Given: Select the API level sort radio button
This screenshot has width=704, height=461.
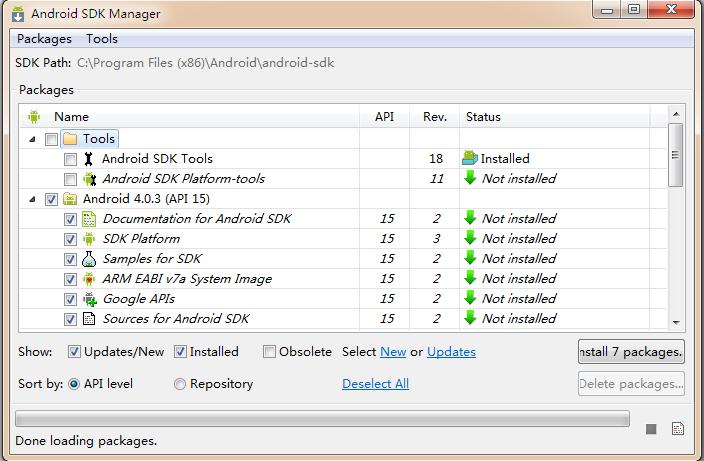Looking at the screenshot, I should [x=74, y=384].
